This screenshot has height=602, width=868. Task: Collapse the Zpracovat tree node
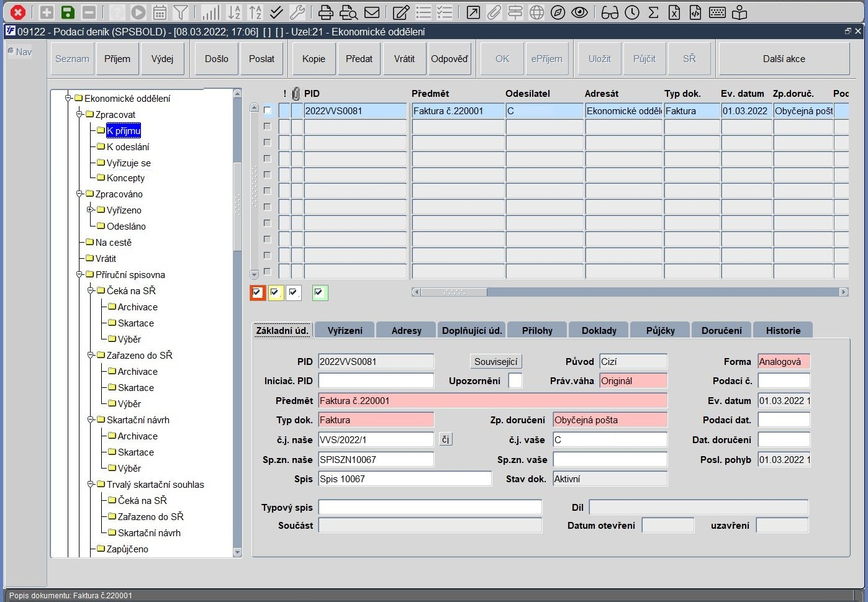79,114
